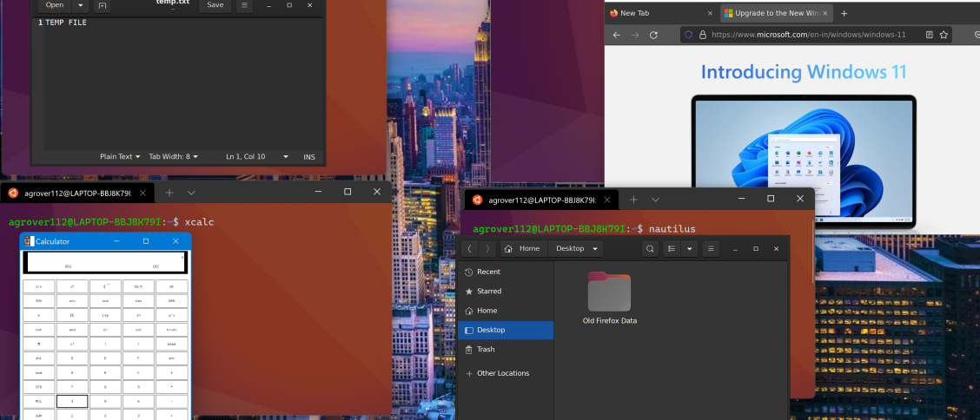This screenshot has width=980, height=420.
Task: Show site security padlock info
Action: (703, 35)
